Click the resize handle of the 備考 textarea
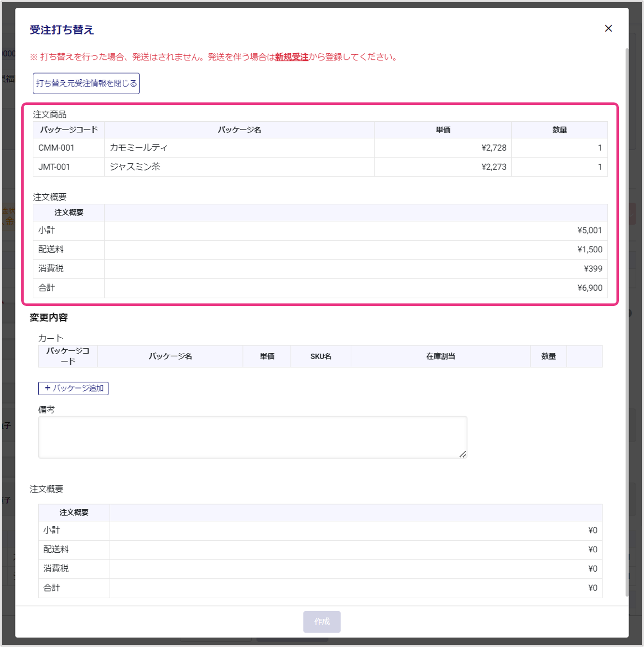The width and height of the screenshot is (644, 647). [462, 454]
